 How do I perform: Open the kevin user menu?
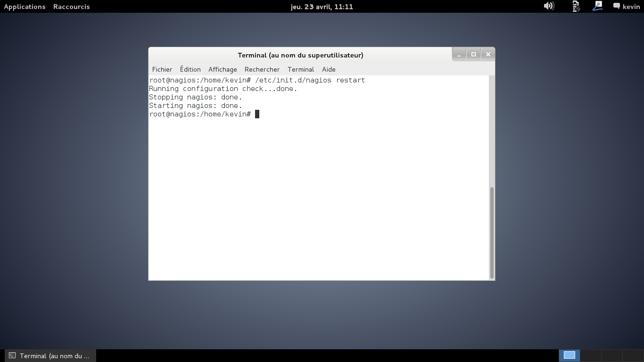click(x=631, y=7)
